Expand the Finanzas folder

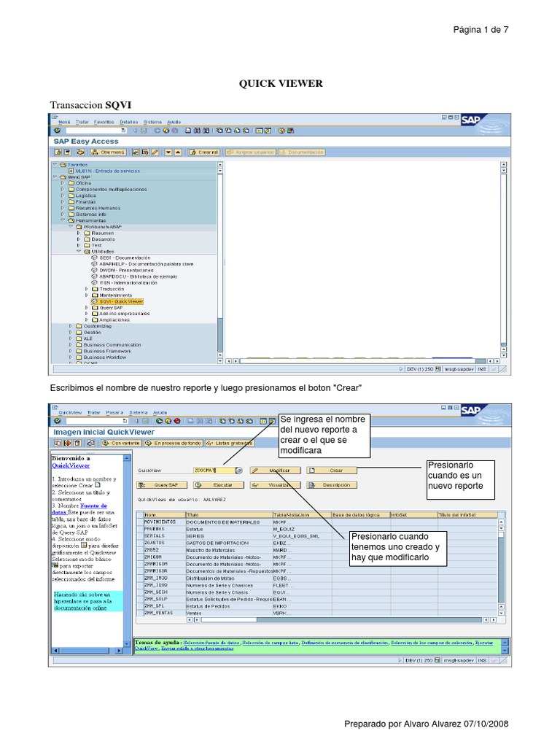point(63,201)
